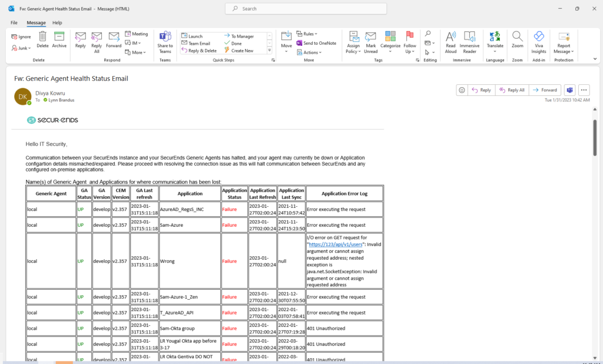Screen dimensions: 603x364
Task: Click the Ignore conversation icon
Action: coord(21,37)
